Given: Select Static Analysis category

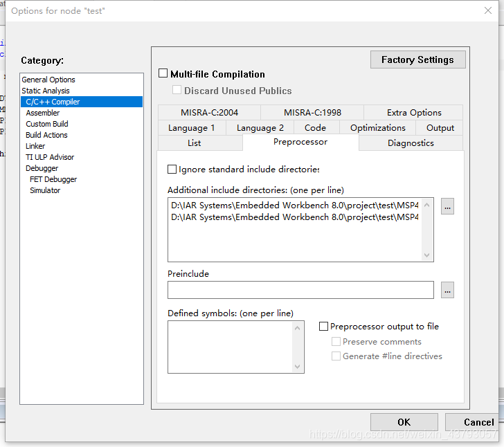Looking at the screenshot, I should pos(46,91).
